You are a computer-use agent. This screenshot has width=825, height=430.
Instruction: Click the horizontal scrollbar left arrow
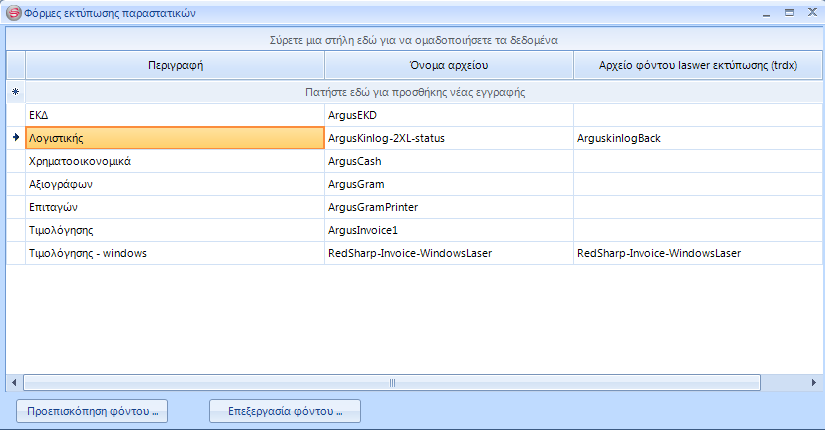click(x=14, y=382)
